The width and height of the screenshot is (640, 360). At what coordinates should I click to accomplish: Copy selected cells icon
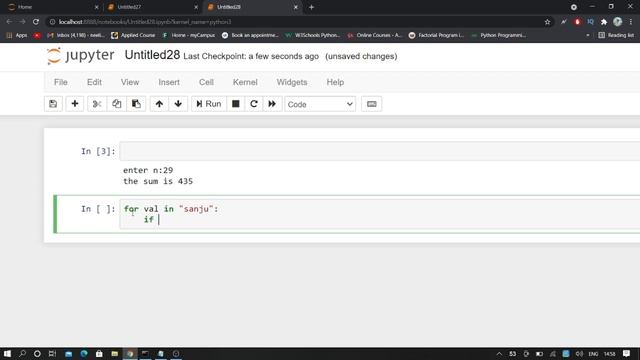coord(116,104)
